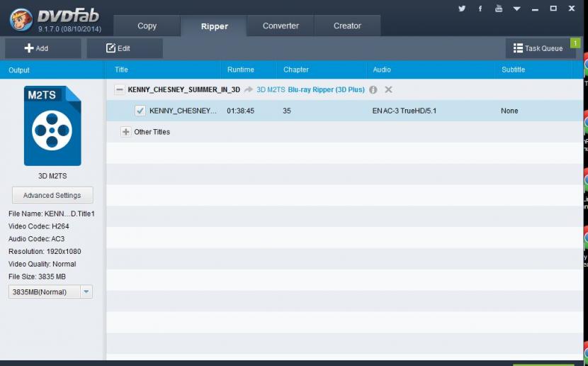This screenshot has height=366, width=588.
Task: Remove the KENNY_CHESNEY_SUMMER_IN_3D source
Action: (x=388, y=89)
